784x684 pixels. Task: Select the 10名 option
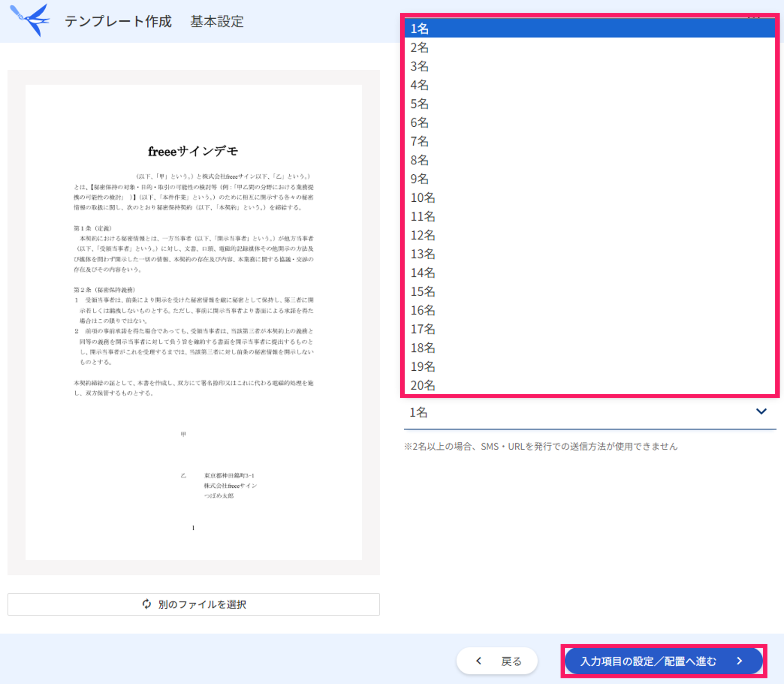click(x=590, y=197)
